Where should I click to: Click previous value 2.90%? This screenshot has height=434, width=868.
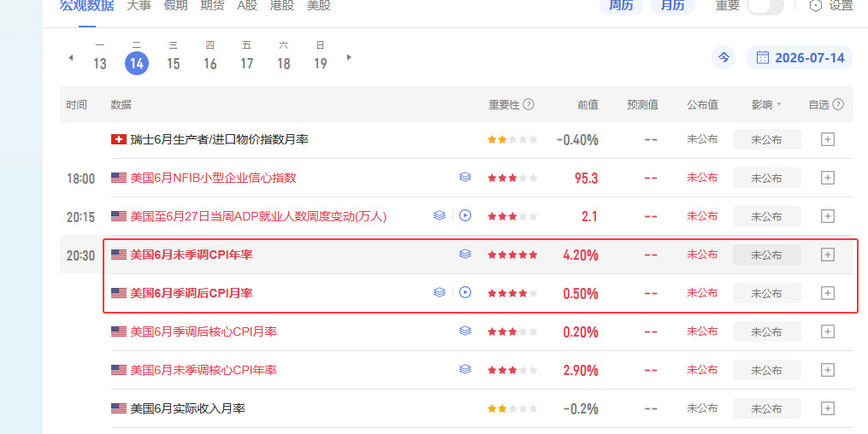[x=581, y=370]
